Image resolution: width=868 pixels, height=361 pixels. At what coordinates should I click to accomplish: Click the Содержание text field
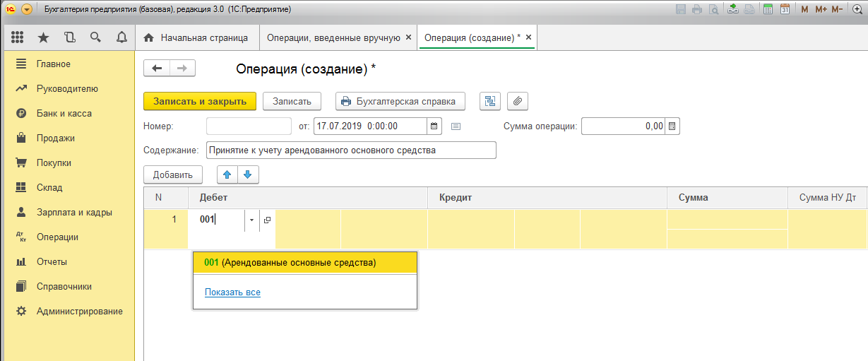point(351,150)
